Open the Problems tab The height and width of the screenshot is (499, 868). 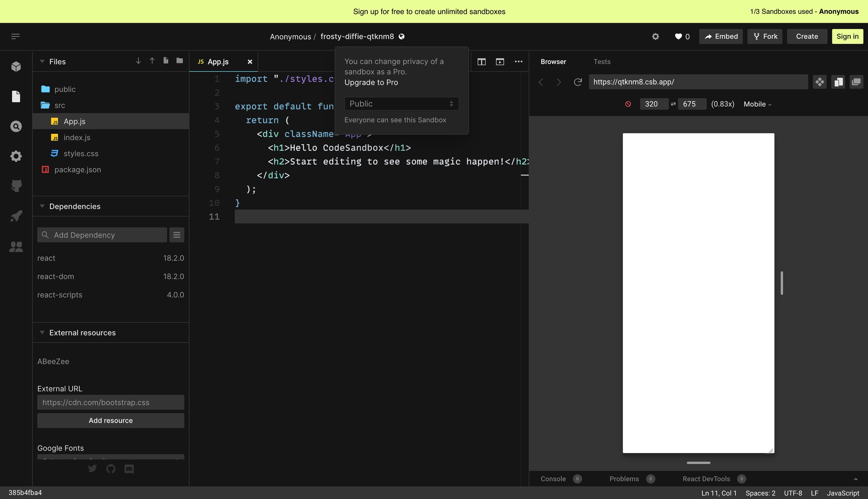[x=632, y=479]
